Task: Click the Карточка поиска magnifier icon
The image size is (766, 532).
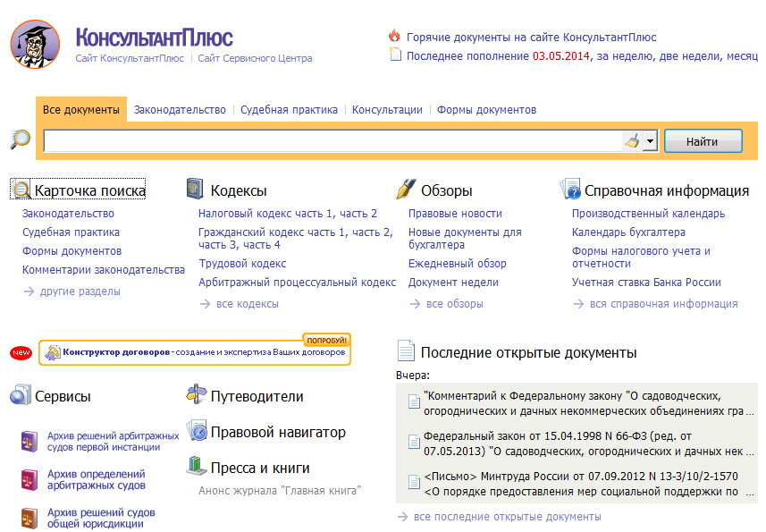Action: pyautogui.click(x=21, y=190)
